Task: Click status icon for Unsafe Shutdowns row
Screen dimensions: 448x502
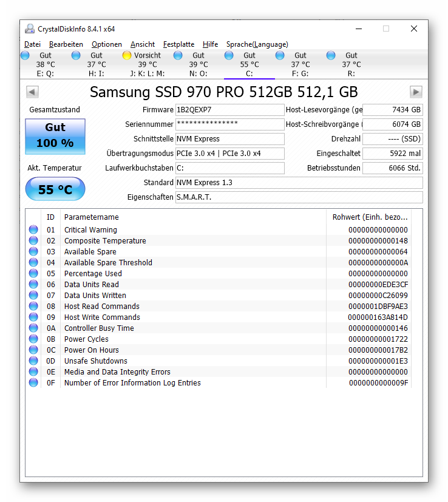Action: pyautogui.click(x=33, y=361)
